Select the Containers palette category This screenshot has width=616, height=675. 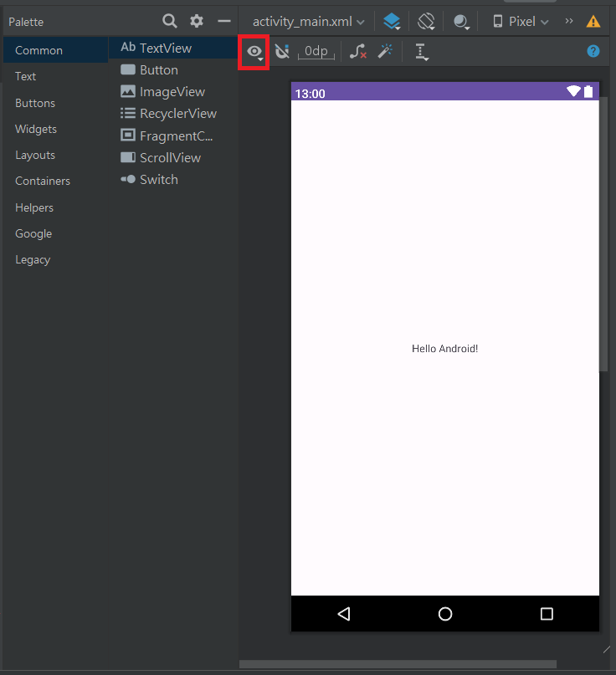point(55,181)
